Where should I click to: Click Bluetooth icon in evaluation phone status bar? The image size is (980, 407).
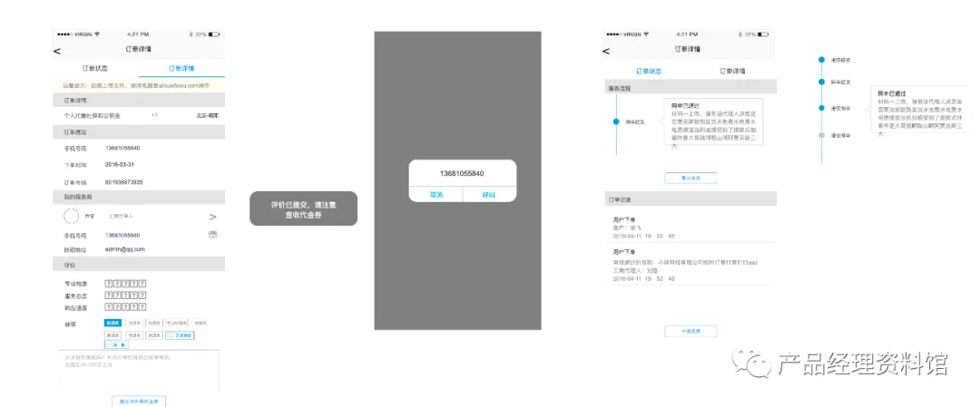click(191, 34)
